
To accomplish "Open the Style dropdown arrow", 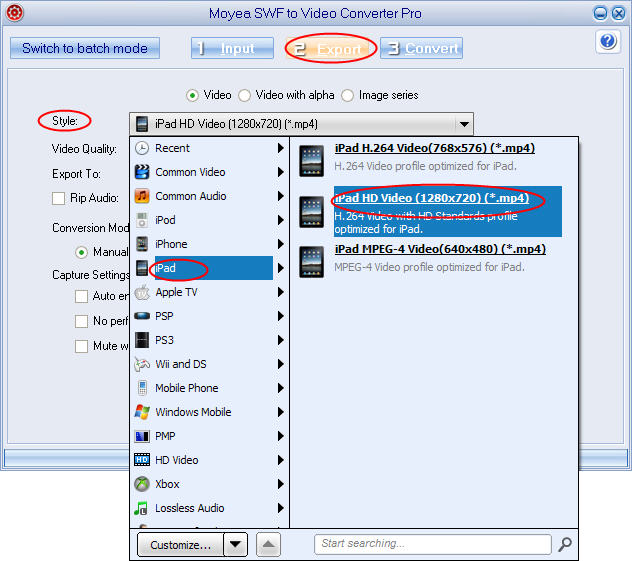I will pos(464,124).
